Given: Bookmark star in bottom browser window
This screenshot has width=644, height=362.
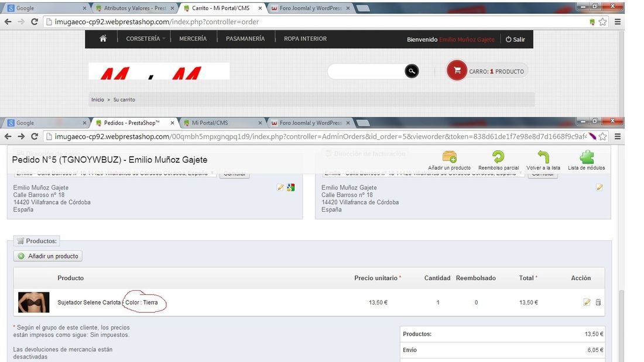Looking at the screenshot, I should point(602,136).
